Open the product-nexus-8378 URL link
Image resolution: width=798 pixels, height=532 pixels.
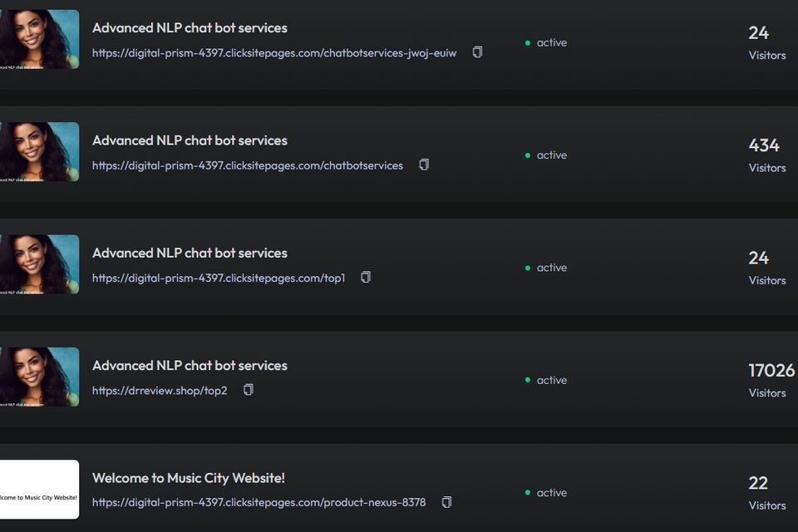(x=259, y=503)
